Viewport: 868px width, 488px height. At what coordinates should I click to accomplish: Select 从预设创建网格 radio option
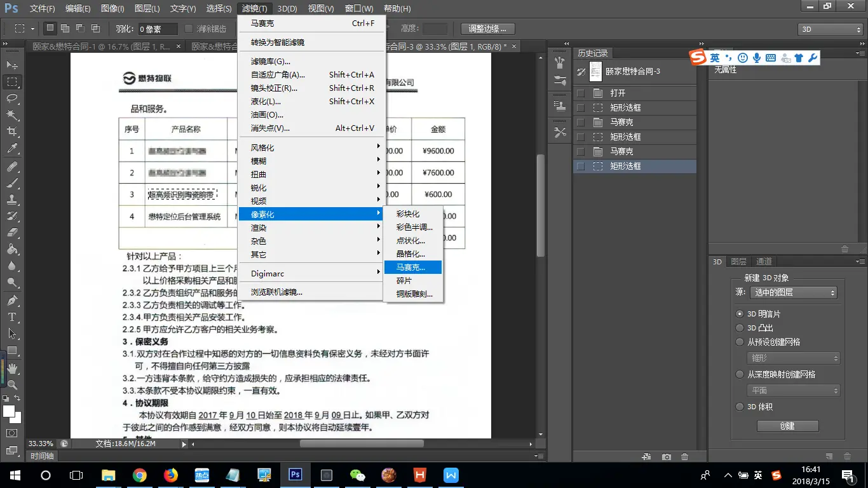(739, 342)
